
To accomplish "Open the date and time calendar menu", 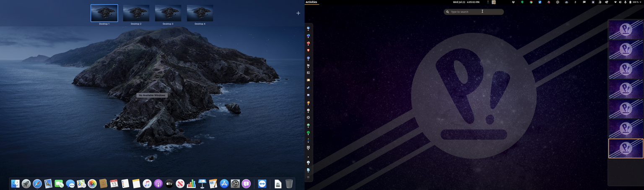I will point(466,2).
